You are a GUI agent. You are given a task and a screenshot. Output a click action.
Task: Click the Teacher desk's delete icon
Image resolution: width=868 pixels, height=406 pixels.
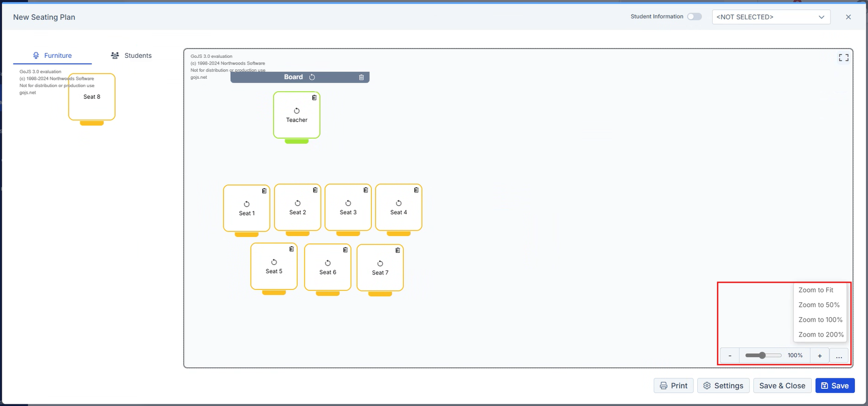[314, 98]
